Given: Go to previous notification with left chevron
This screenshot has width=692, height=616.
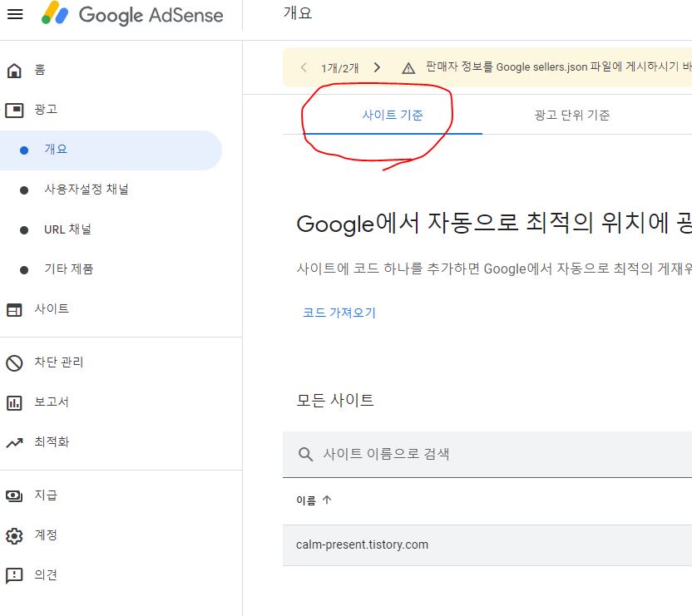Looking at the screenshot, I should tap(304, 67).
